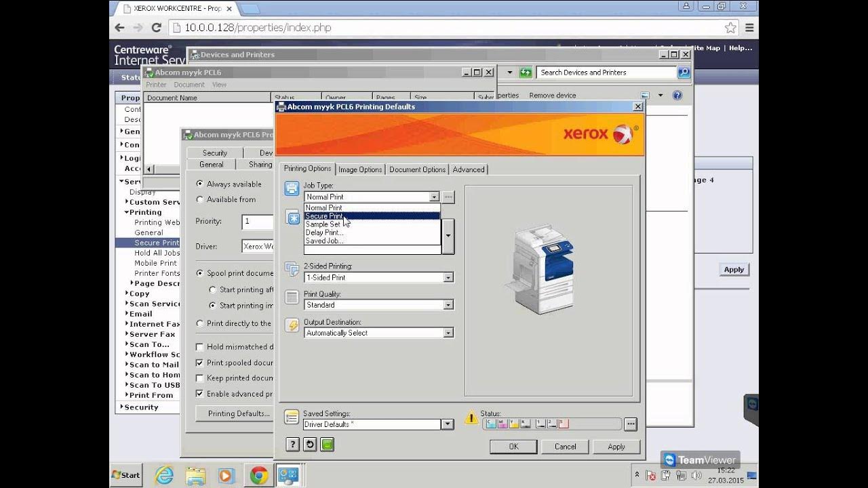Image resolution: width=868 pixels, height=488 pixels.
Task: Click the 2-Sided Printing icon
Action: point(292,270)
